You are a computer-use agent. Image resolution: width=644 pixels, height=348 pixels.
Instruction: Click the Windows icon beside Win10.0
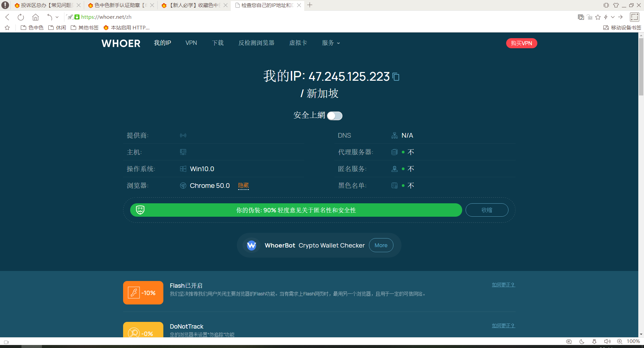pos(183,169)
